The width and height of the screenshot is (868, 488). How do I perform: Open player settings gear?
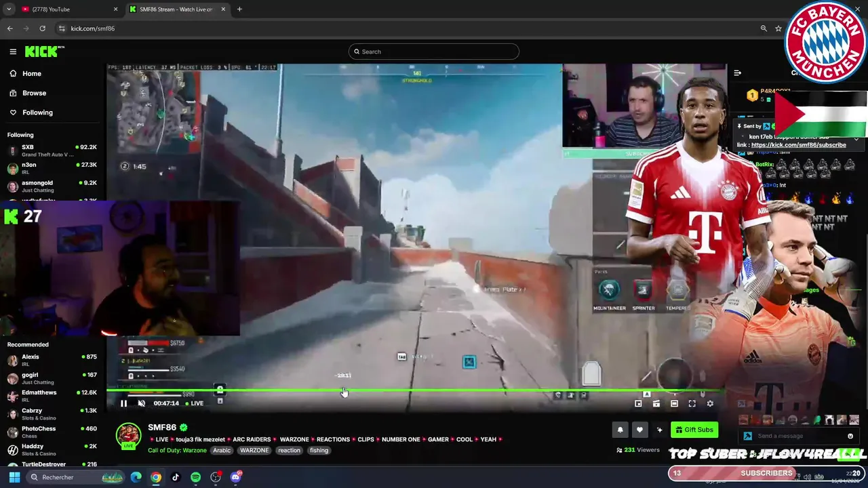710,403
